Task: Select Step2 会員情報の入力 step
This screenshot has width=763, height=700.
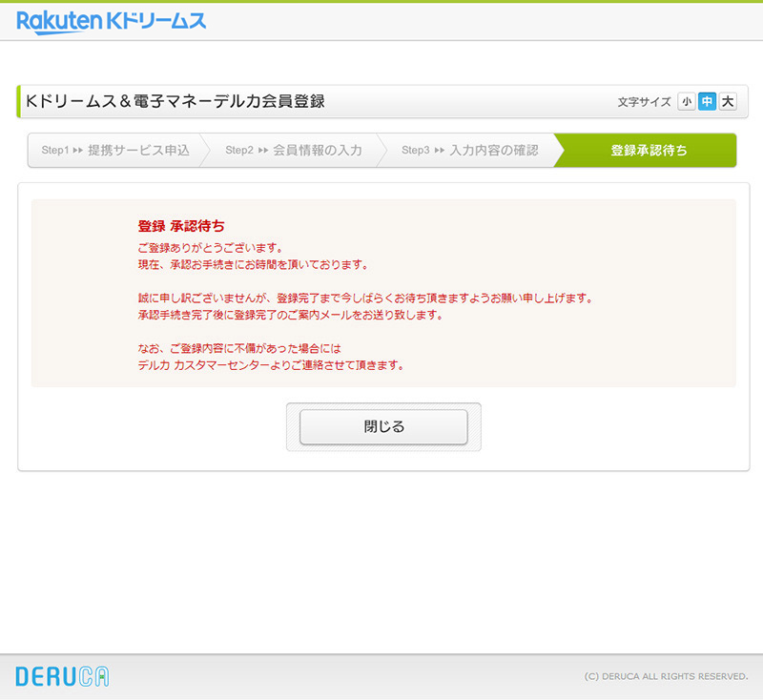Action: (x=294, y=151)
